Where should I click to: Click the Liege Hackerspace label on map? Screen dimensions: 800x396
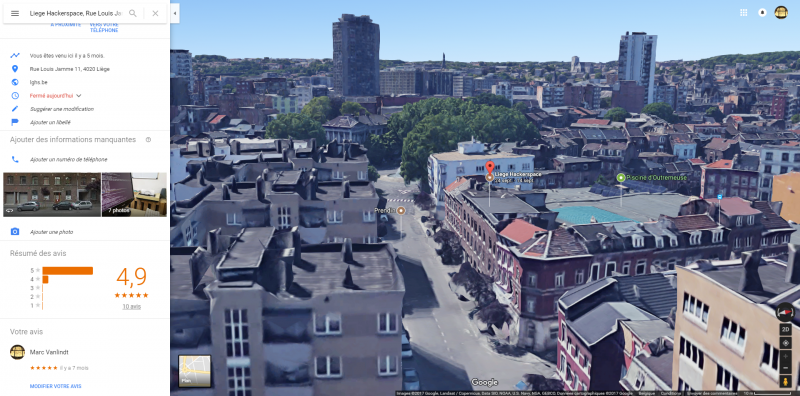[x=518, y=175]
